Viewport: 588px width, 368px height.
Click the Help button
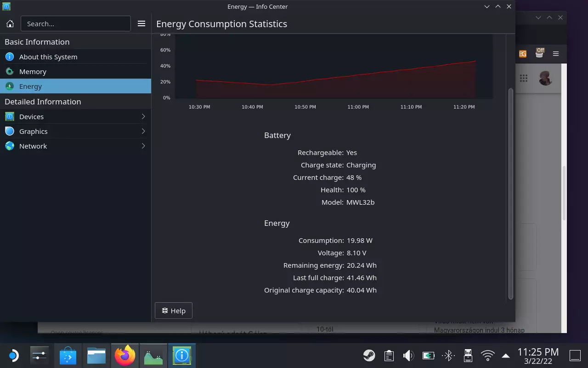pyautogui.click(x=174, y=310)
